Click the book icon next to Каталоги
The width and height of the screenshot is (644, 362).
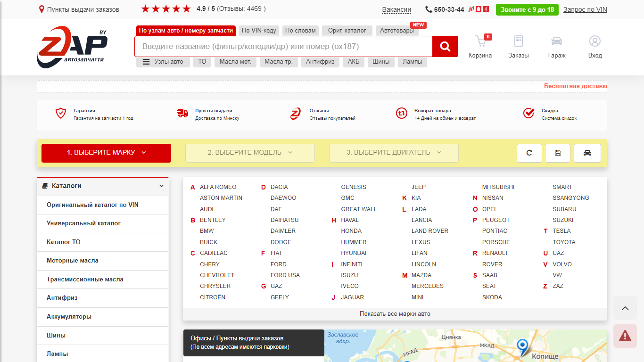pos(45,186)
